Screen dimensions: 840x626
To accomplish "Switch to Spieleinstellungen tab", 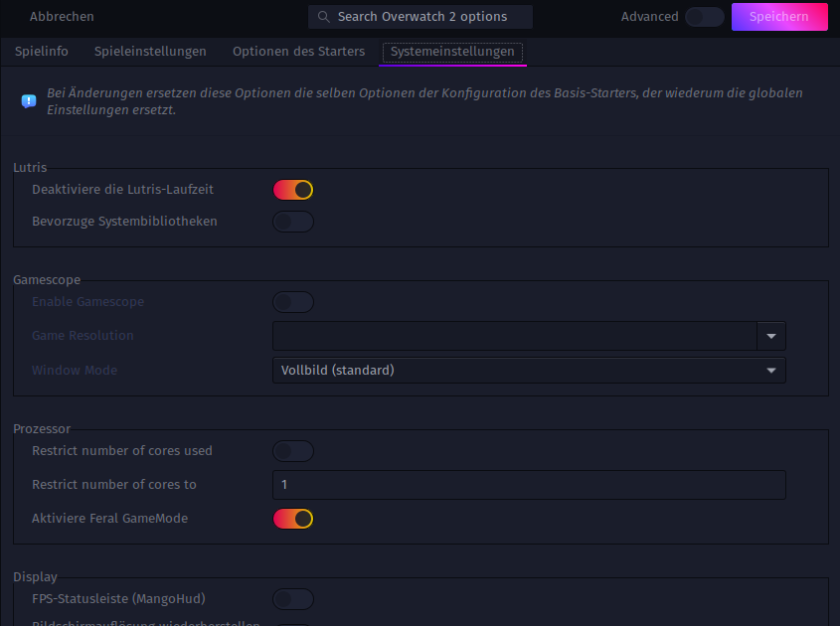I will [150, 52].
